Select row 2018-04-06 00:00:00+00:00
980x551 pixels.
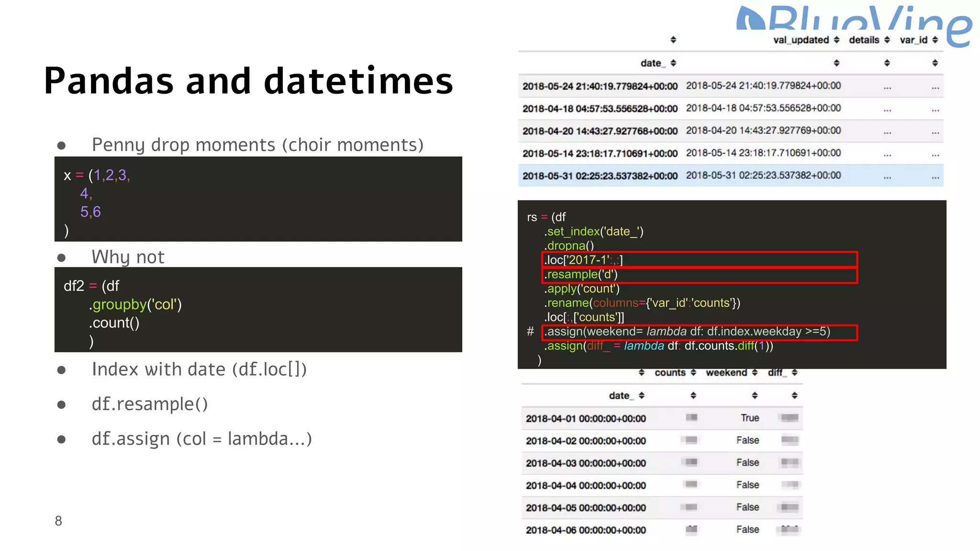662,530
